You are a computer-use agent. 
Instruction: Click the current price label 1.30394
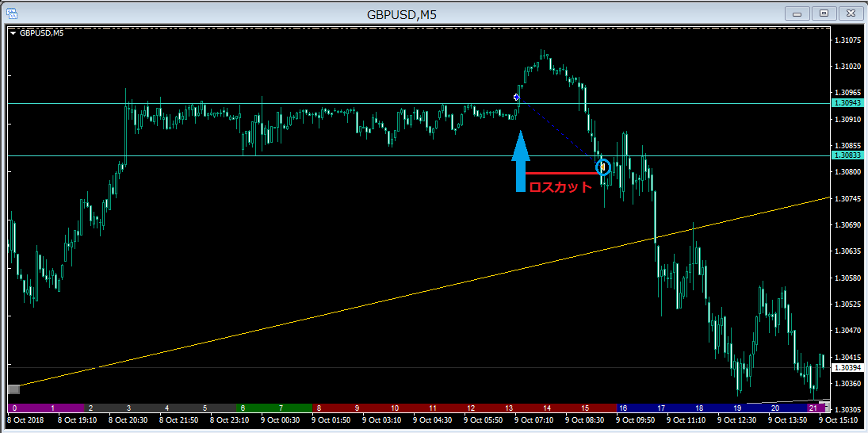[847, 368]
